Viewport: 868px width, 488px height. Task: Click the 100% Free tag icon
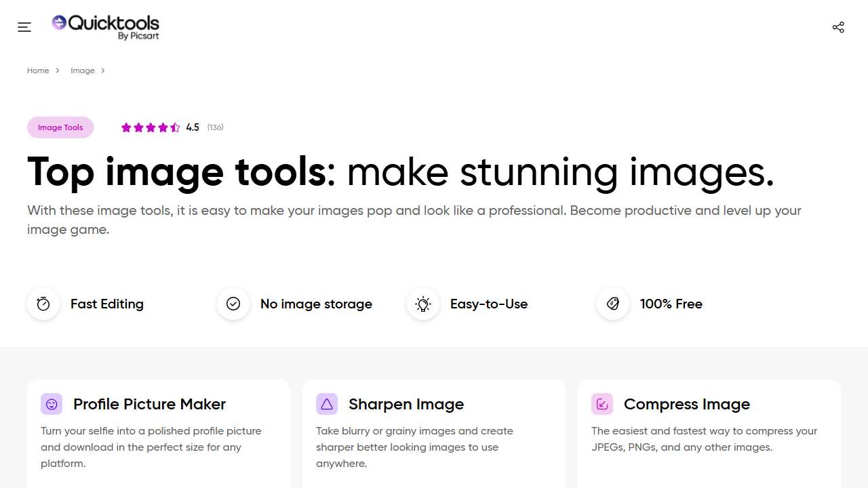point(613,304)
